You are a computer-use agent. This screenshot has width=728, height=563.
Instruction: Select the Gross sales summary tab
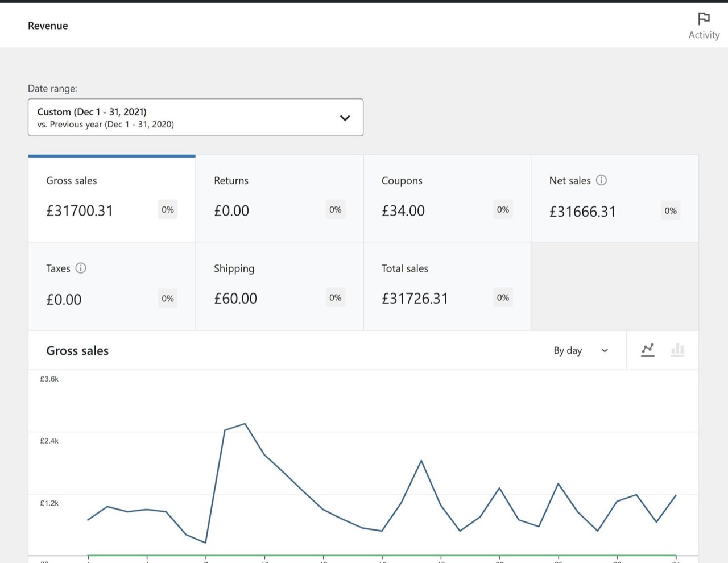coord(112,198)
